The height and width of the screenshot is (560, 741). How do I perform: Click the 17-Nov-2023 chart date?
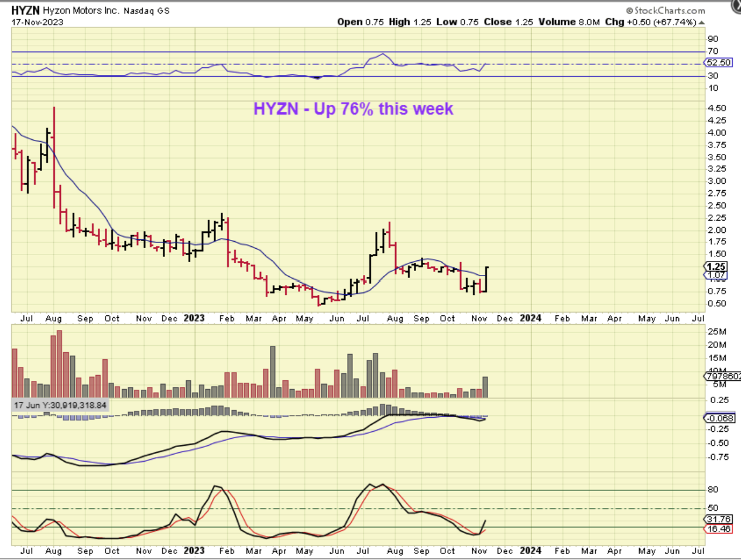pyautogui.click(x=37, y=22)
